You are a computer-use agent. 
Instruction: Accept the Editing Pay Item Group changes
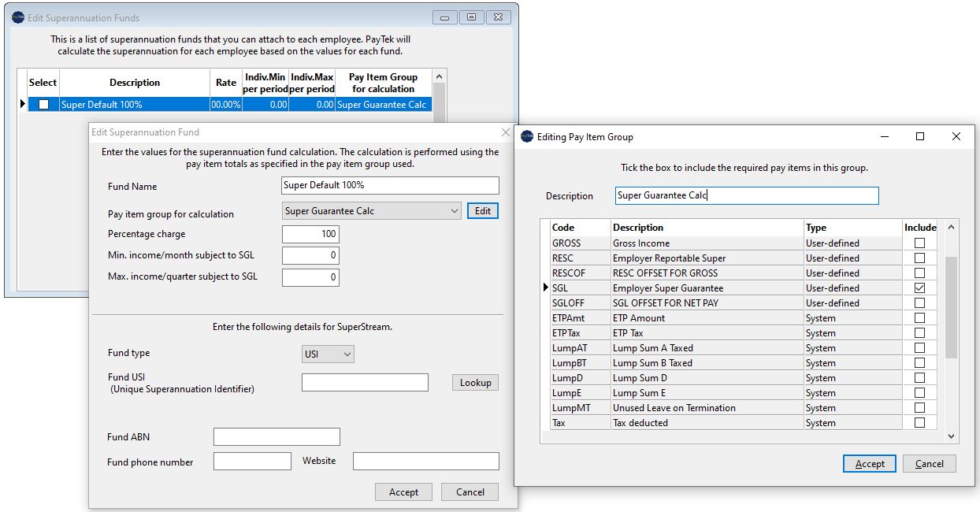click(x=870, y=464)
